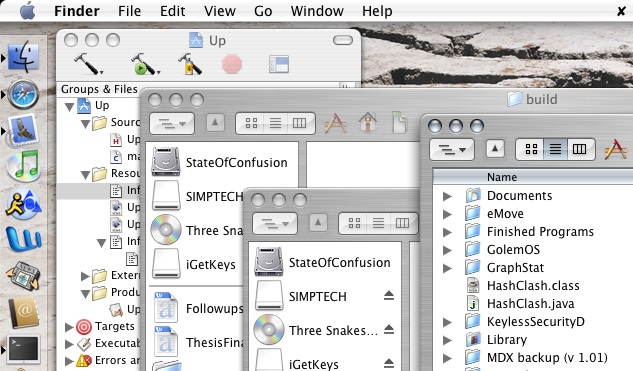The height and width of the screenshot is (371, 633).
Task: Click the editor layout icon in Up toolbar
Action: click(279, 64)
